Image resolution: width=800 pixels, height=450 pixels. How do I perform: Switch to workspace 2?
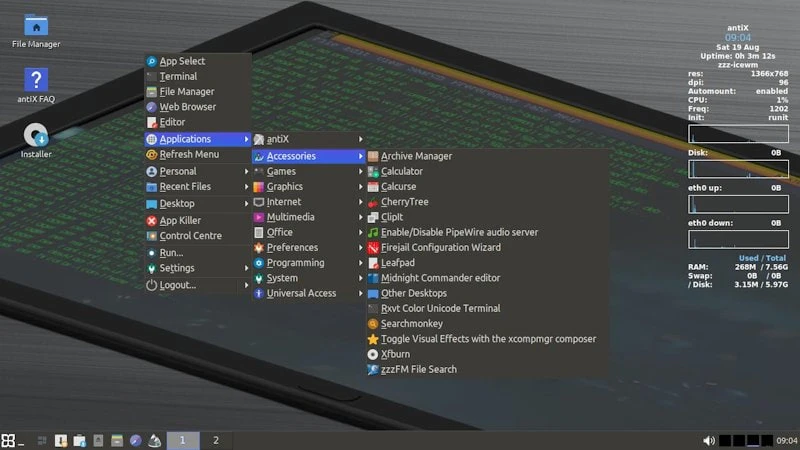pos(216,440)
